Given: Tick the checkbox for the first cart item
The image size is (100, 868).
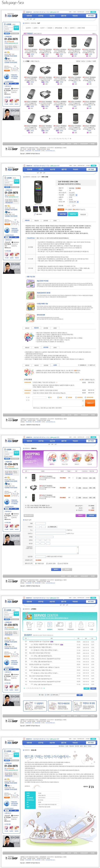Looking at the screenshot, I should coord(26,478).
